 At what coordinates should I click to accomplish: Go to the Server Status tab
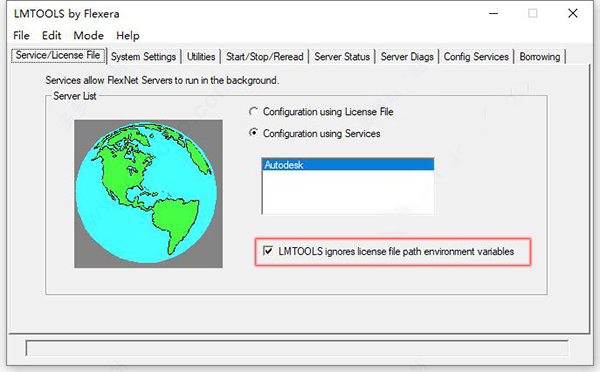tap(342, 57)
